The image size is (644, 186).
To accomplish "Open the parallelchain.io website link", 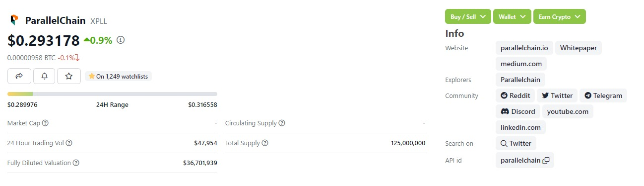I will tap(524, 48).
